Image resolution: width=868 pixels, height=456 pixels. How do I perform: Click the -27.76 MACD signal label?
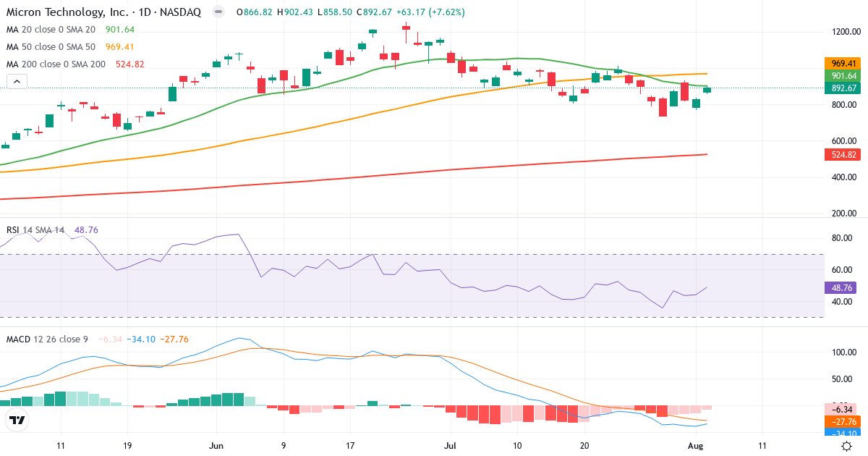click(x=841, y=421)
